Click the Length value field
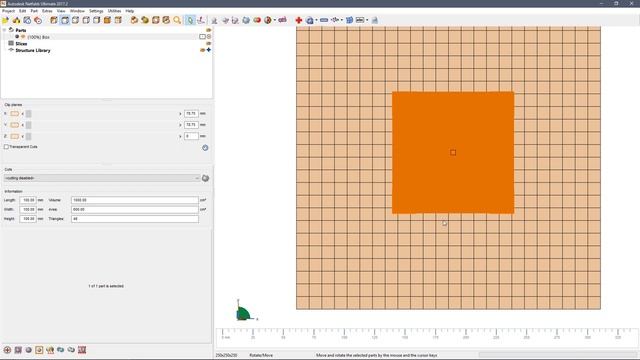The width and height of the screenshot is (640, 360). coord(28,200)
